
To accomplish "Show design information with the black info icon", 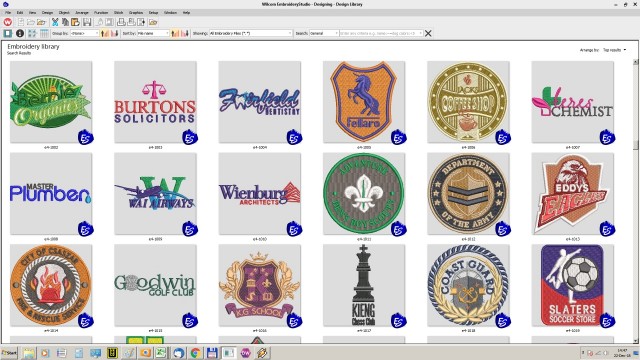I will [20, 33].
